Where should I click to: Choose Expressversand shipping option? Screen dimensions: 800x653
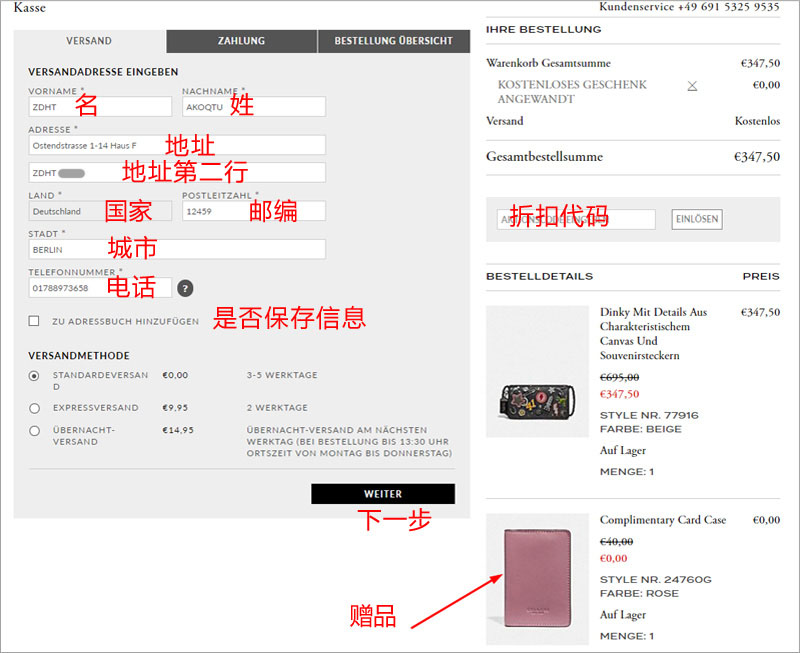(34, 408)
